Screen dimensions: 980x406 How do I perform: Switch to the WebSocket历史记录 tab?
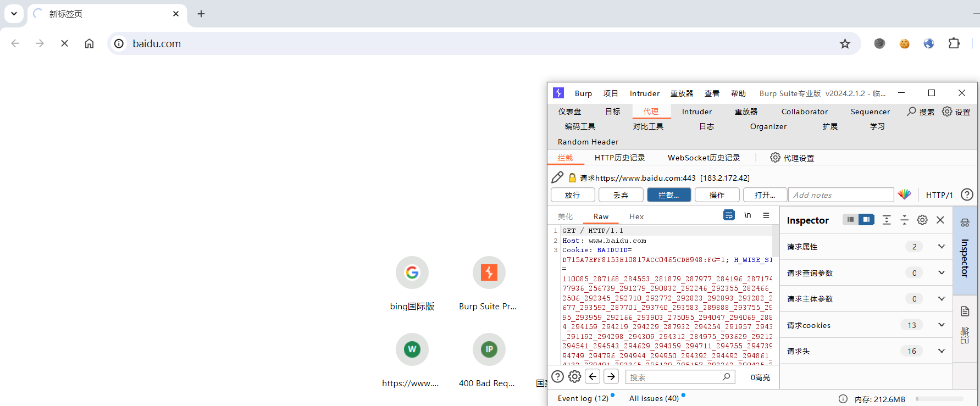pyautogui.click(x=704, y=158)
